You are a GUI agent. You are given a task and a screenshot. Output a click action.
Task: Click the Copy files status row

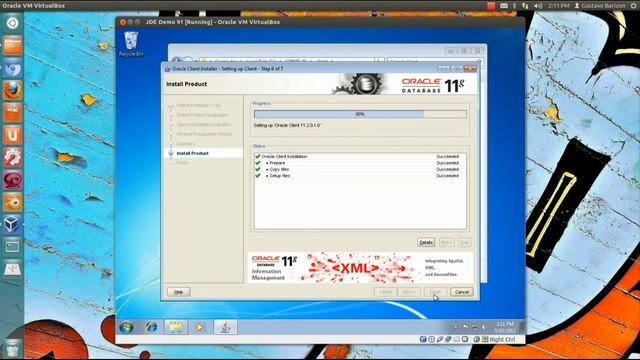(x=360, y=169)
